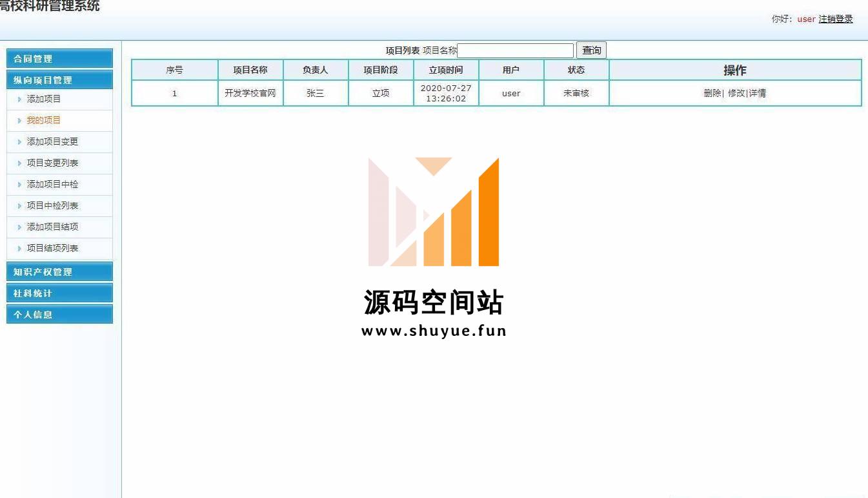
Task: Open 项目结项列表 menu entry
Action: 52,248
